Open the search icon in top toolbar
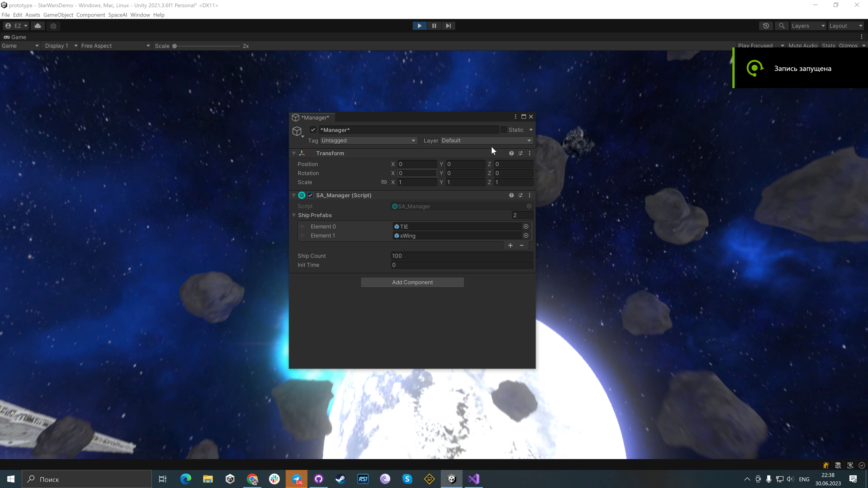The image size is (868, 488). click(x=782, y=26)
